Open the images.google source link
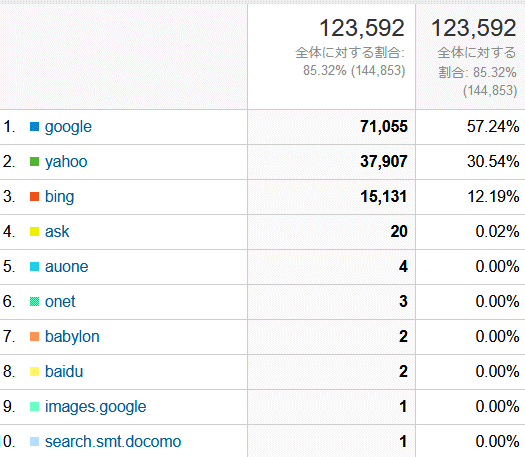Image resolution: width=525 pixels, height=457 pixels. [x=95, y=407]
